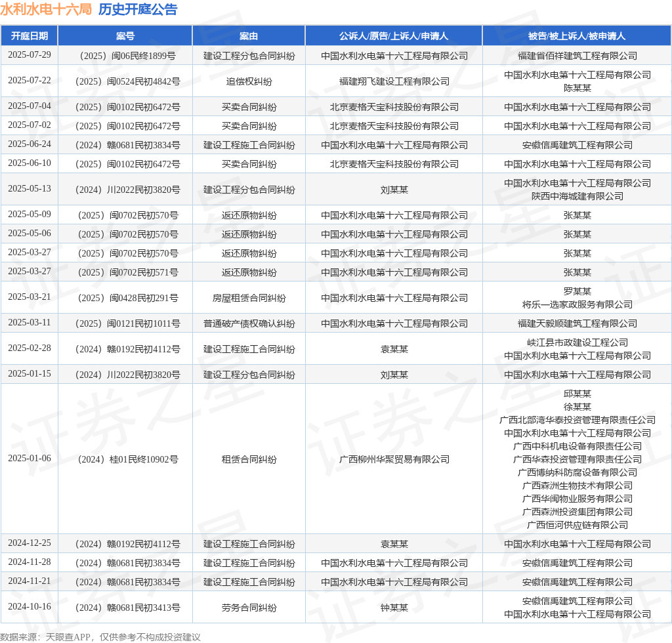Select the cause "房屋租赁合同纠纷"
Screen dimensions: 672x643
pyautogui.click(x=249, y=298)
